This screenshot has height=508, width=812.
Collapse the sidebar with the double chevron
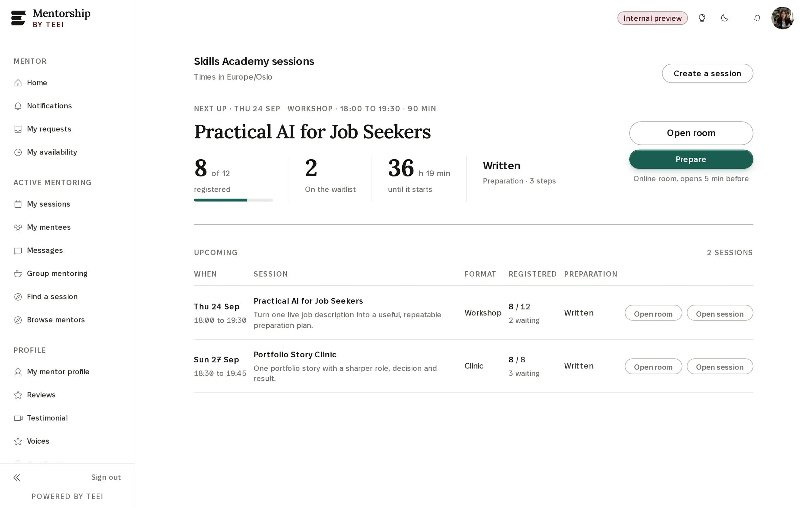[17, 478]
